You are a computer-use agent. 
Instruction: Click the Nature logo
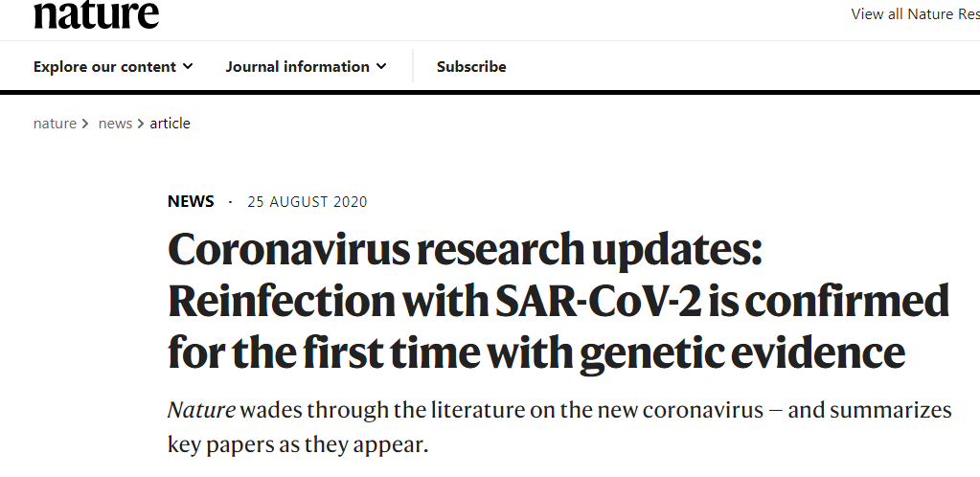(96, 13)
